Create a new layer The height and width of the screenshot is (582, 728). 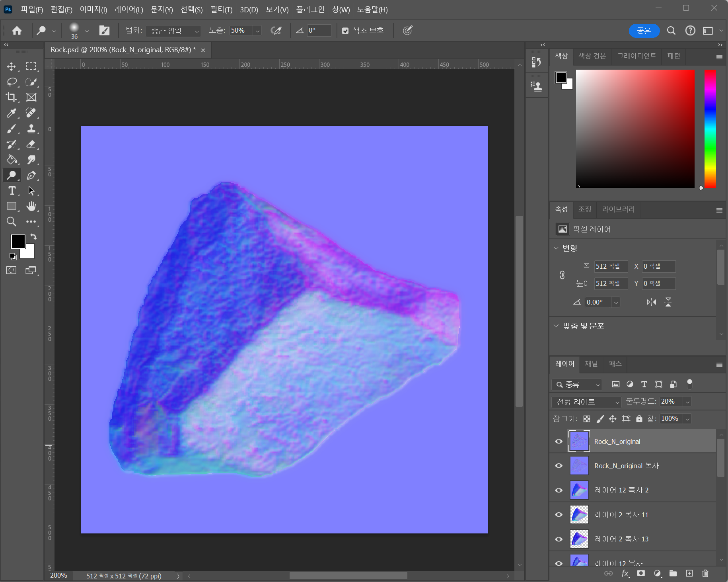689,573
